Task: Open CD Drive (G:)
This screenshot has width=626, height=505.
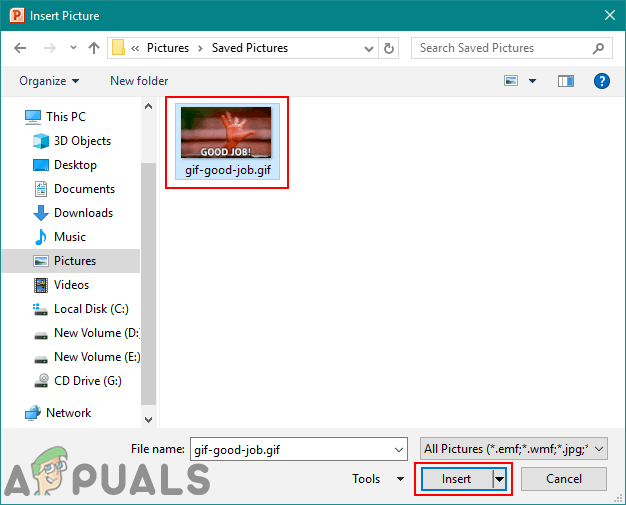Action: click(88, 380)
